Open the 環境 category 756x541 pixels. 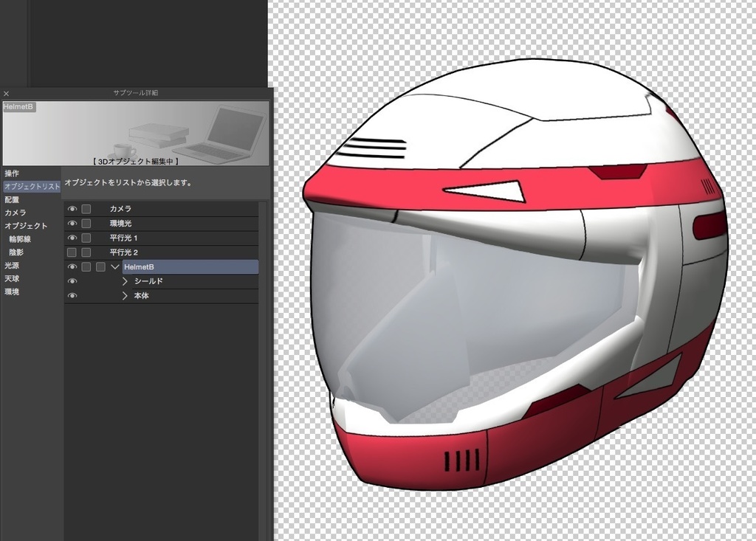coord(12,292)
